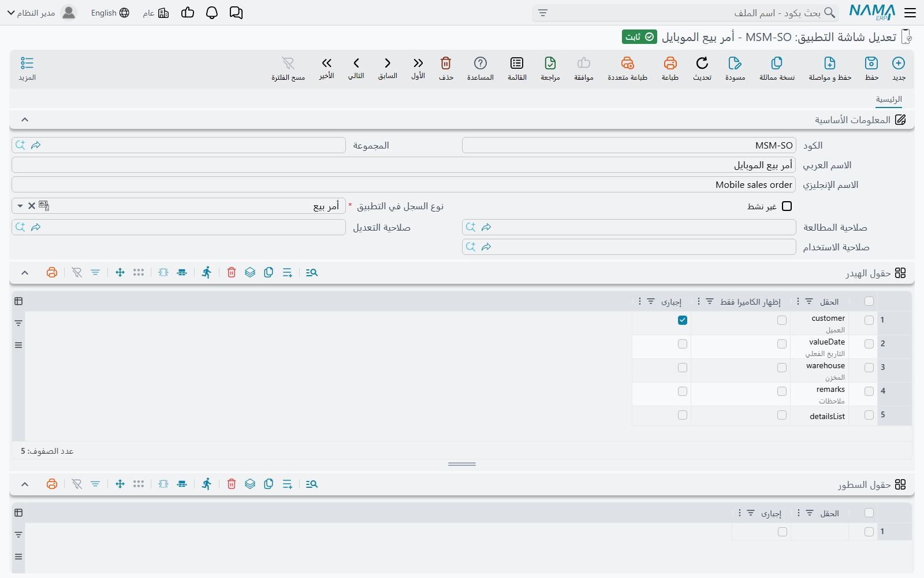924x578 pixels.
Task: Toggle the غير نشط (inactive) checkbox
Action: [787, 206]
